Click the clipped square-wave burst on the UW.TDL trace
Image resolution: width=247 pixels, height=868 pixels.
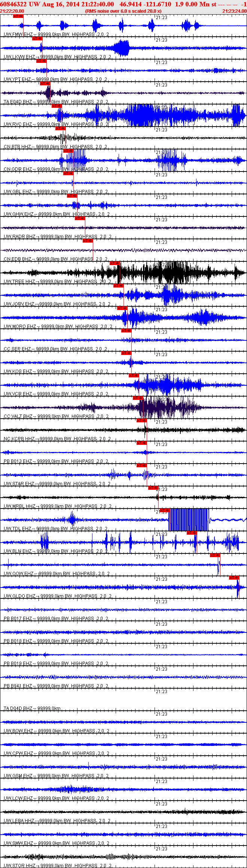tap(189, 520)
